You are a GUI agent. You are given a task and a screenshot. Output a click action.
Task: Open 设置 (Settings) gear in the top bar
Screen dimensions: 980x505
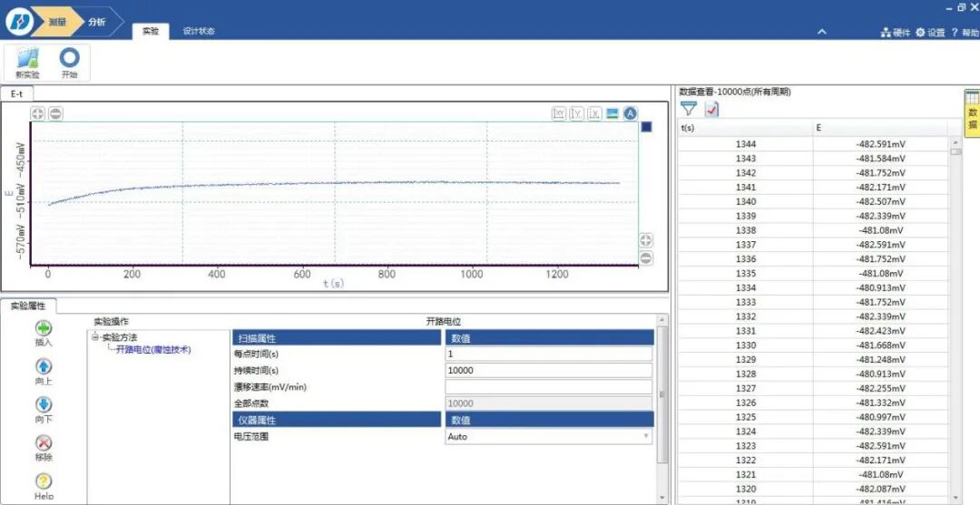click(x=930, y=33)
